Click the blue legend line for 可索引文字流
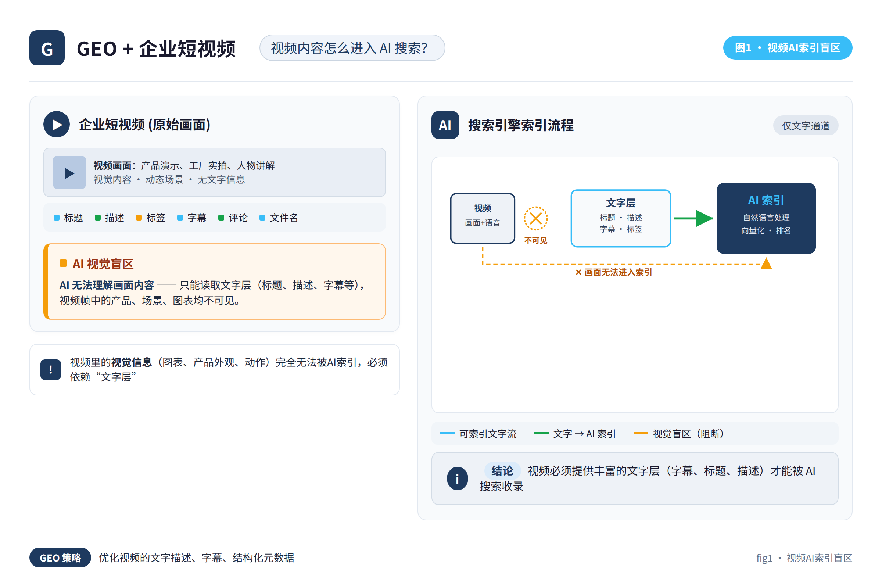 447,434
